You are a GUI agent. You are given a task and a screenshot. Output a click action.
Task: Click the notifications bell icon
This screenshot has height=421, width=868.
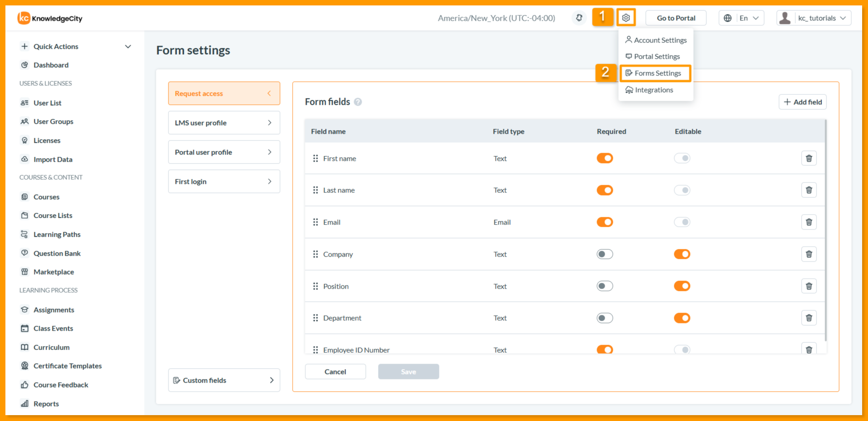pyautogui.click(x=579, y=18)
